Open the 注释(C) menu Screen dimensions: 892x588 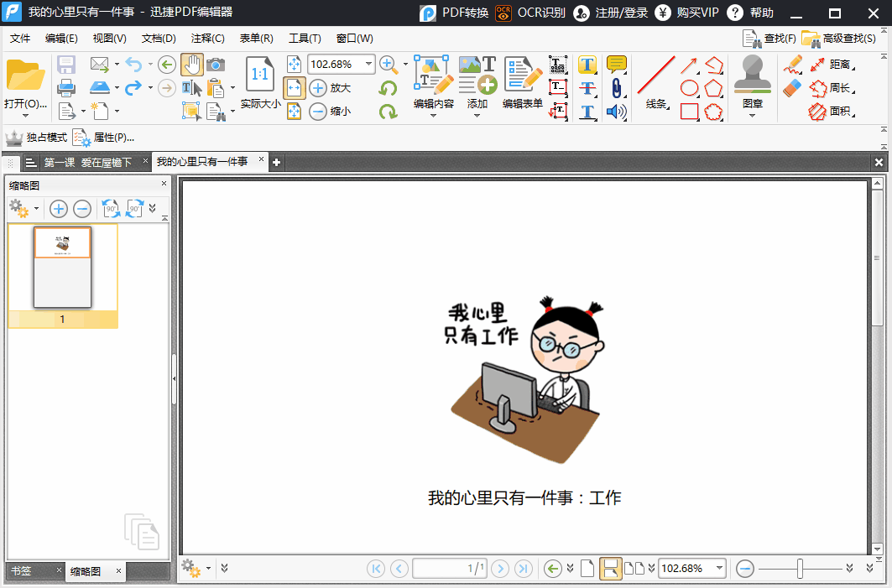(x=207, y=38)
